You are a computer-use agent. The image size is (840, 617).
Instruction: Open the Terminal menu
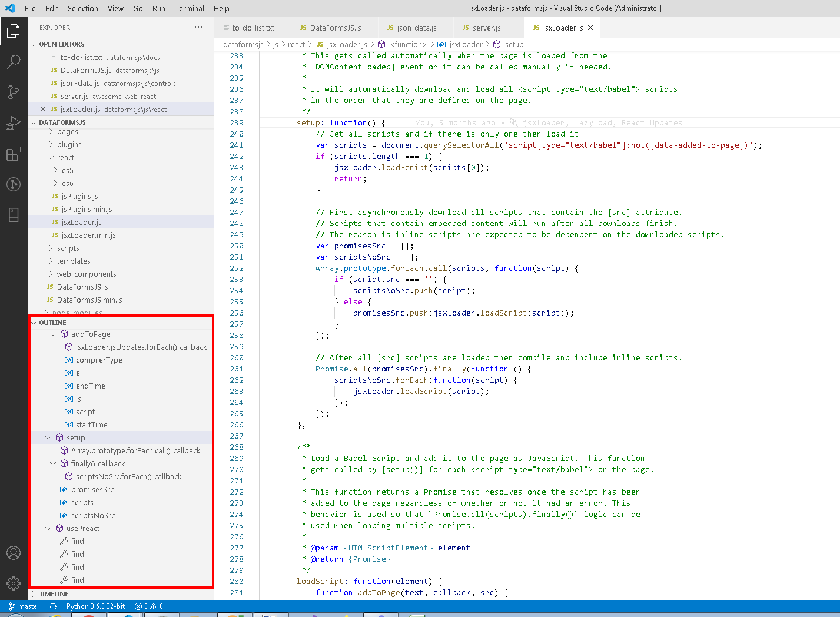[189, 8]
